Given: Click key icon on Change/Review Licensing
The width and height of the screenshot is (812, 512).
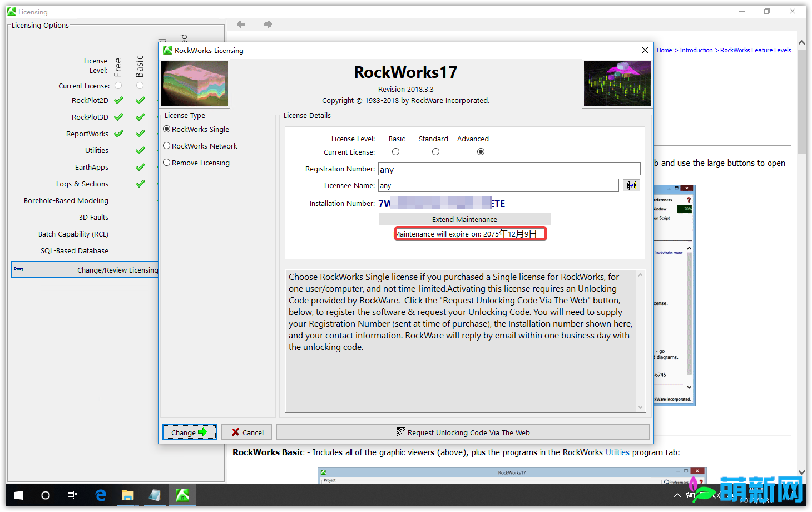Looking at the screenshot, I should point(18,269).
